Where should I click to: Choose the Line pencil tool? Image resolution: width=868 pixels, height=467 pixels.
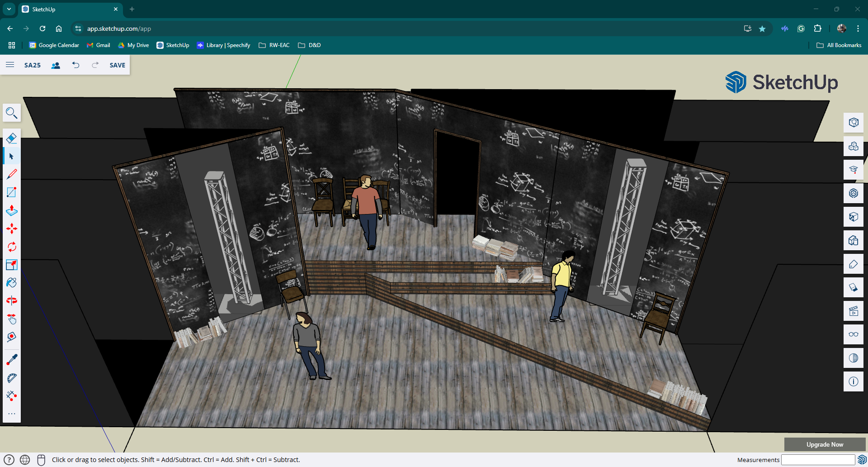[12, 174]
